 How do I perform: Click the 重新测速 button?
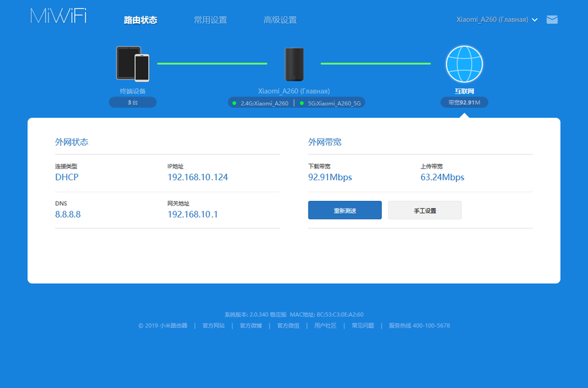tap(345, 210)
